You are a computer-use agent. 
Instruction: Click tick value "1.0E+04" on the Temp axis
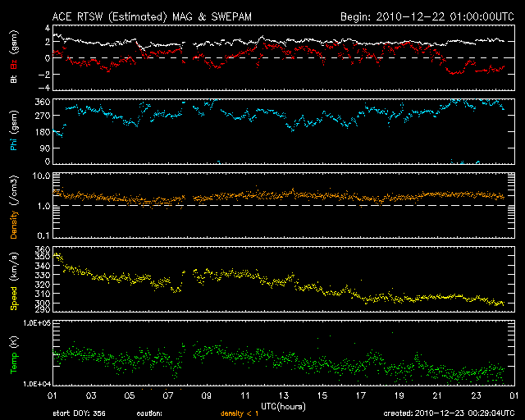(x=36, y=384)
